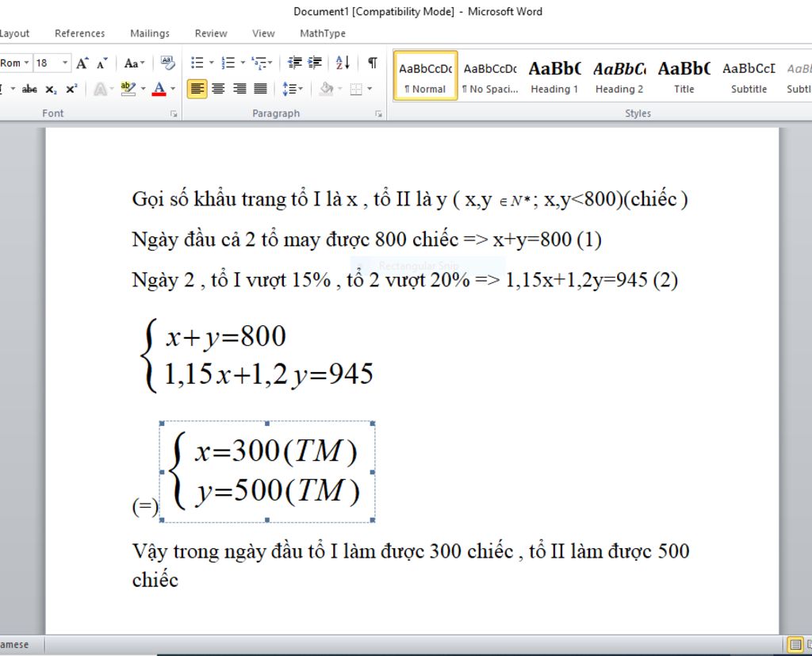Expand the borders options arrow
This screenshot has width=812, height=656.
click(370, 89)
